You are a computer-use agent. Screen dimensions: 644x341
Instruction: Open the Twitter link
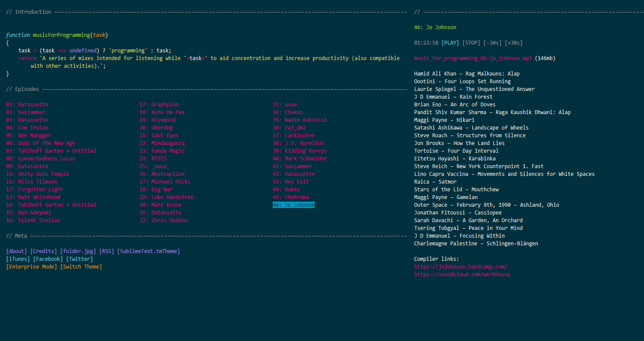(80, 259)
